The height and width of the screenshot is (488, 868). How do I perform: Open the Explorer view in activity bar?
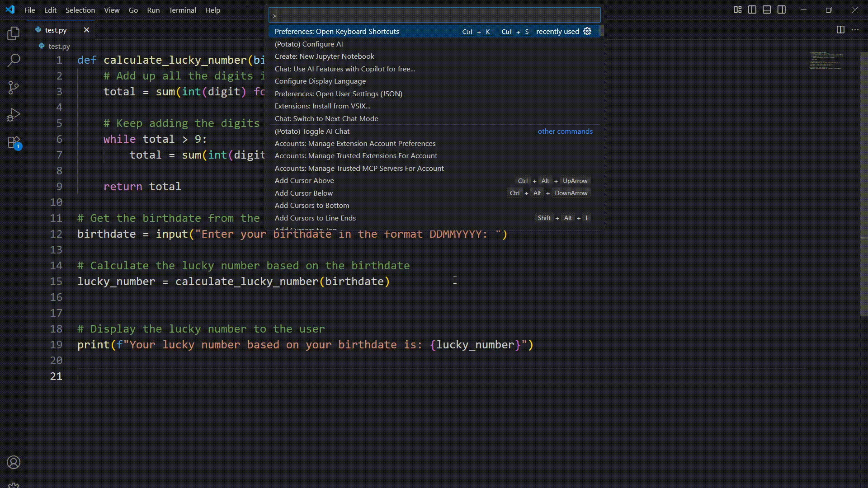coord(14,33)
